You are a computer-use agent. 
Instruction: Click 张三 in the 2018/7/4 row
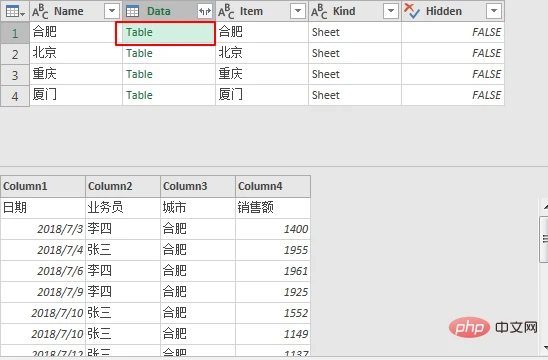[x=123, y=250]
